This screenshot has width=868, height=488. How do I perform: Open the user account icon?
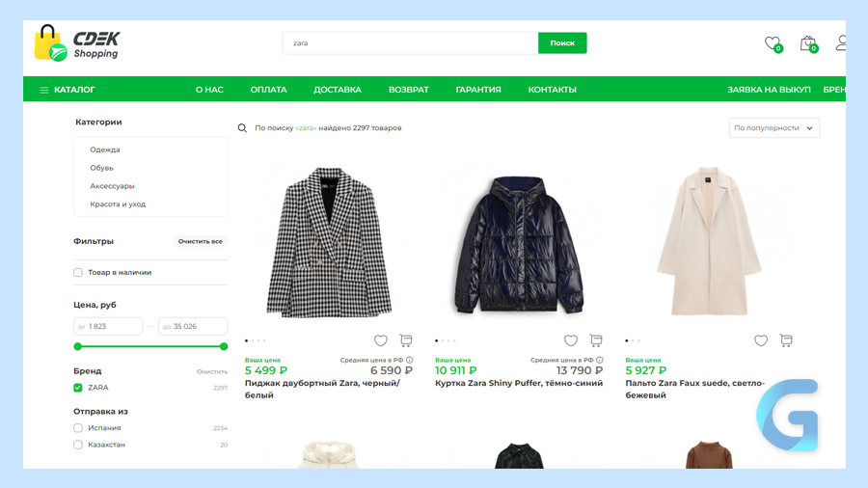(841, 42)
